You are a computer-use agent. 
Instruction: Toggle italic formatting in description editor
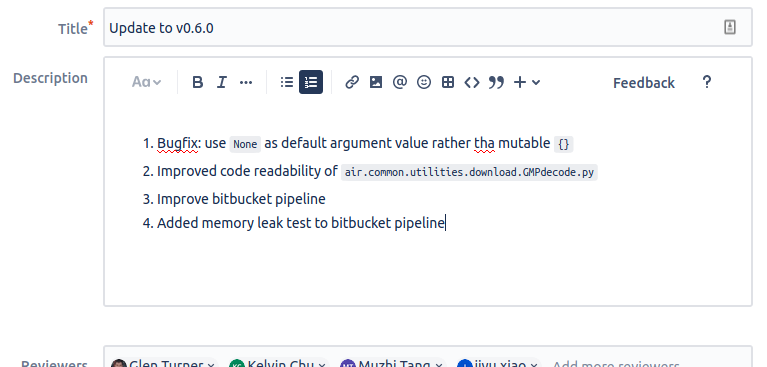click(222, 82)
